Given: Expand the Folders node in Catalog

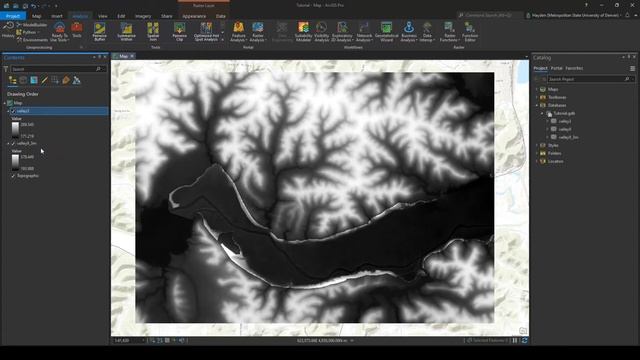Looking at the screenshot, I should point(537,153).
